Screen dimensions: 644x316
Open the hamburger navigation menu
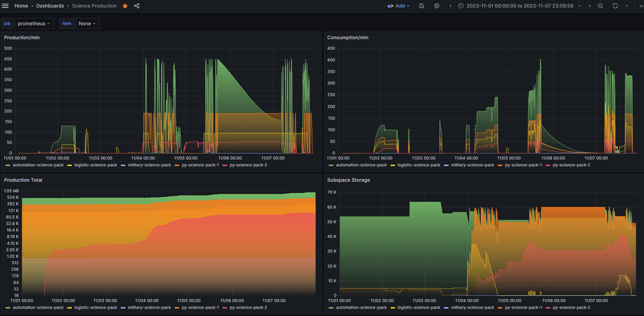[5, 6]
